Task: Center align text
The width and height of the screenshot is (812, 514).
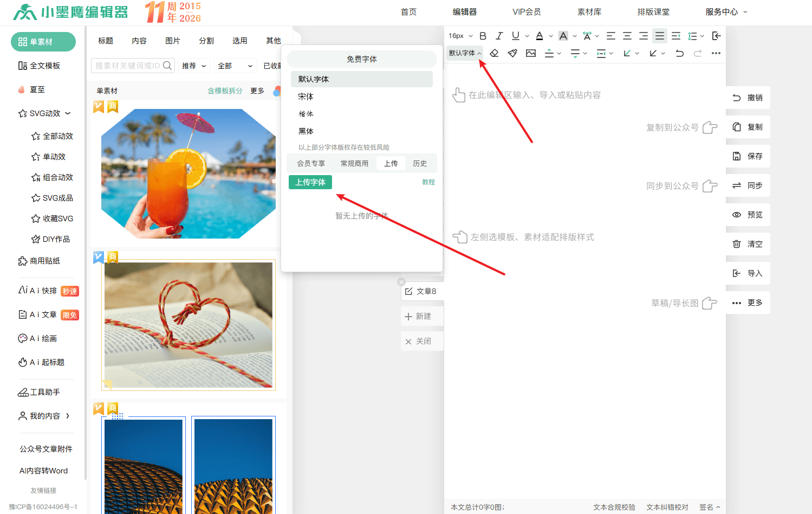Action: tap(627, 36)
